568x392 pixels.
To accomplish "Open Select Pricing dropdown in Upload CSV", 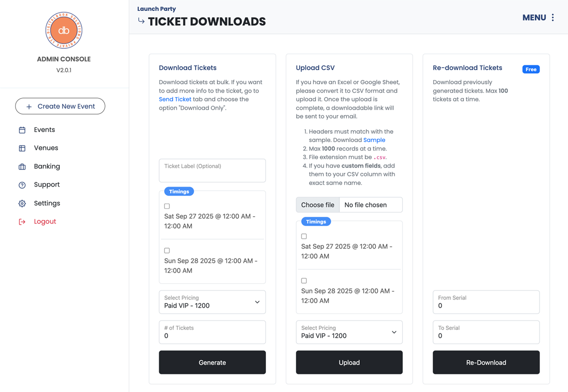I will pyautogui.click(x=349, y=332).
